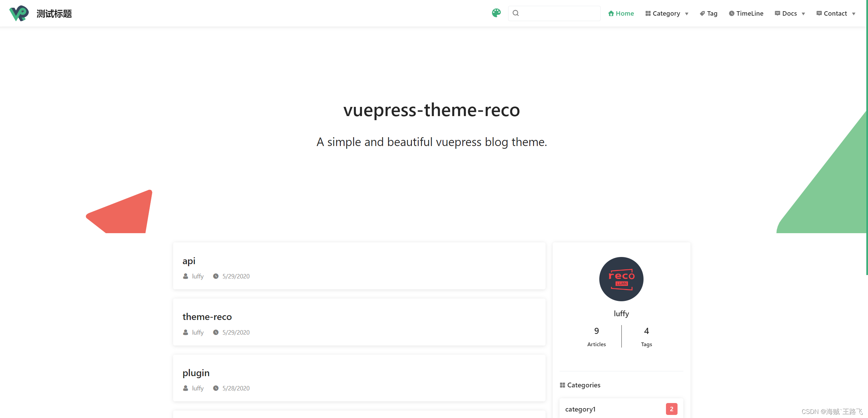Open the Contact dropdown
Viewport: 868px width, 418px height.
[836, 13]
